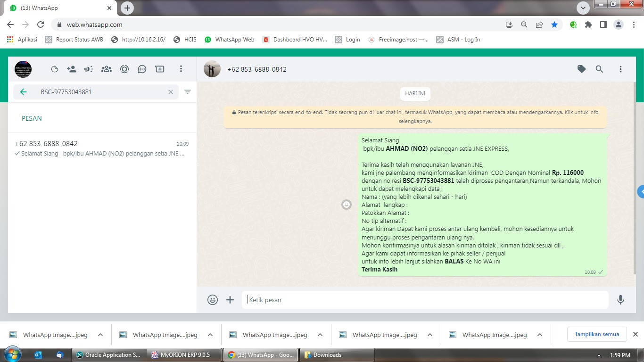React to message with the smiley icon

[347, 205]
